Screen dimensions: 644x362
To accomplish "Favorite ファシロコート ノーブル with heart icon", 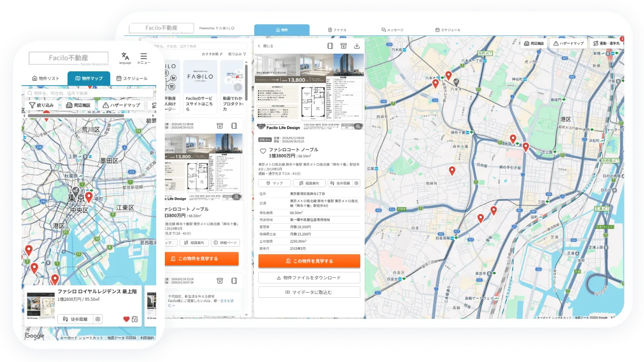I will click(x=263, y=151).
